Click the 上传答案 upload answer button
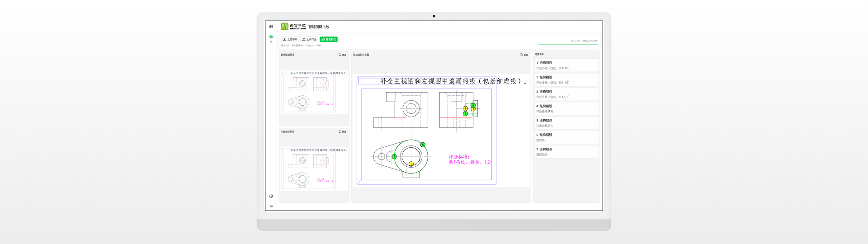 290,39
